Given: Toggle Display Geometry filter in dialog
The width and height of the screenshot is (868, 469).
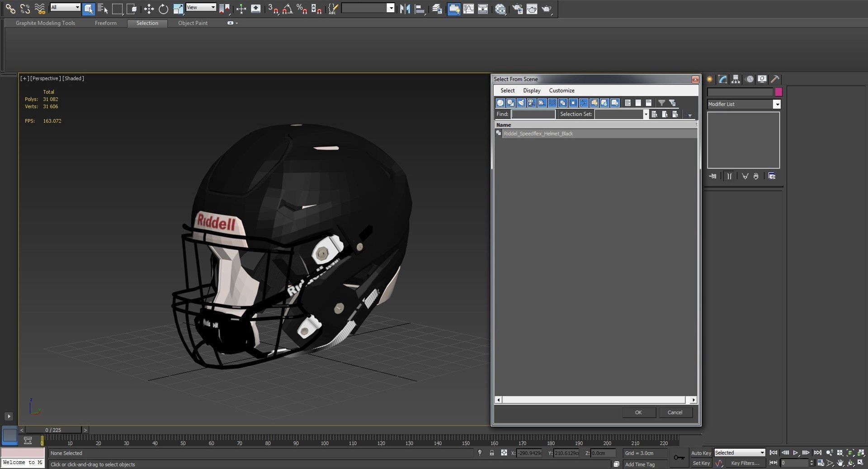Looking at the screenshot, I should [x=500, y=103].
